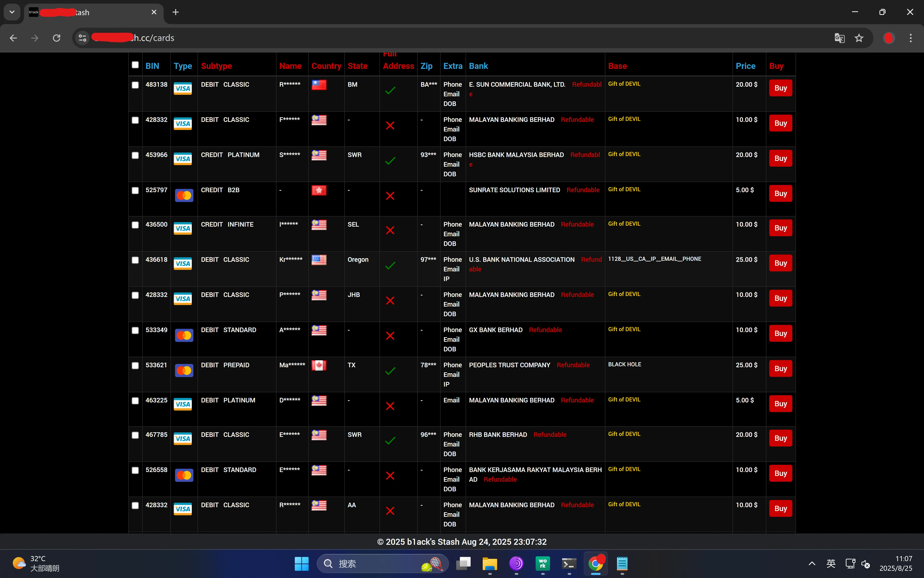Image resolution: width=924 pixels, height=578 pixels.
Task: Open the Chrome three-dot menu
Action: (x=911, y=38)
